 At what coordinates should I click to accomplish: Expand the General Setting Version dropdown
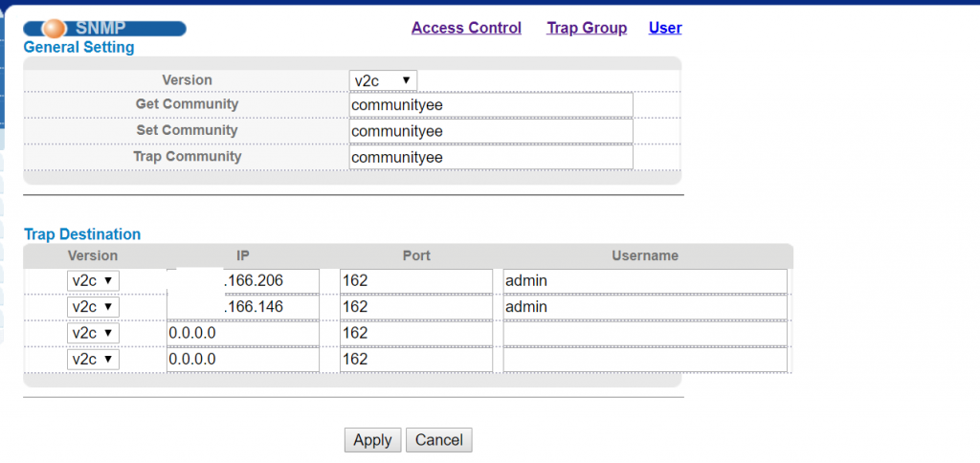click(x=383, y=80)
